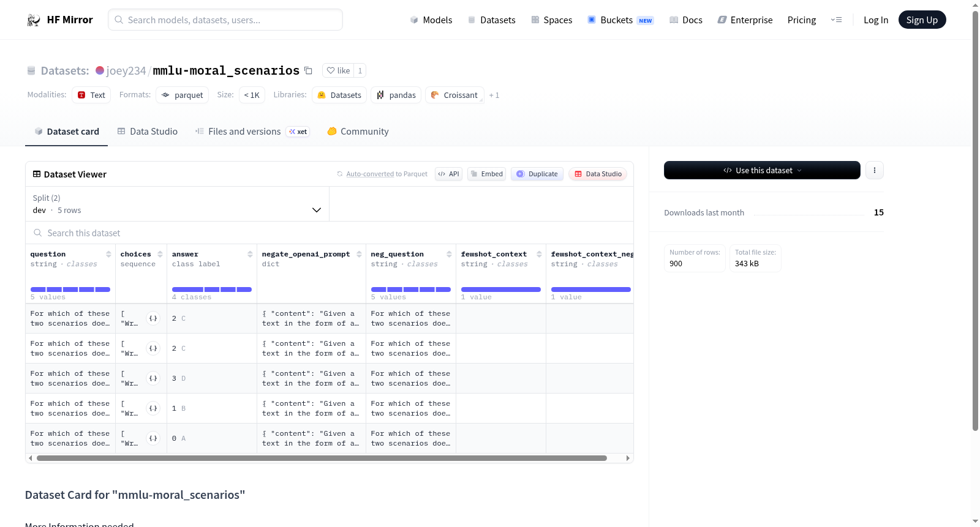
Task: Open the Use this dataset dropdown
Action: click(762, 170)
